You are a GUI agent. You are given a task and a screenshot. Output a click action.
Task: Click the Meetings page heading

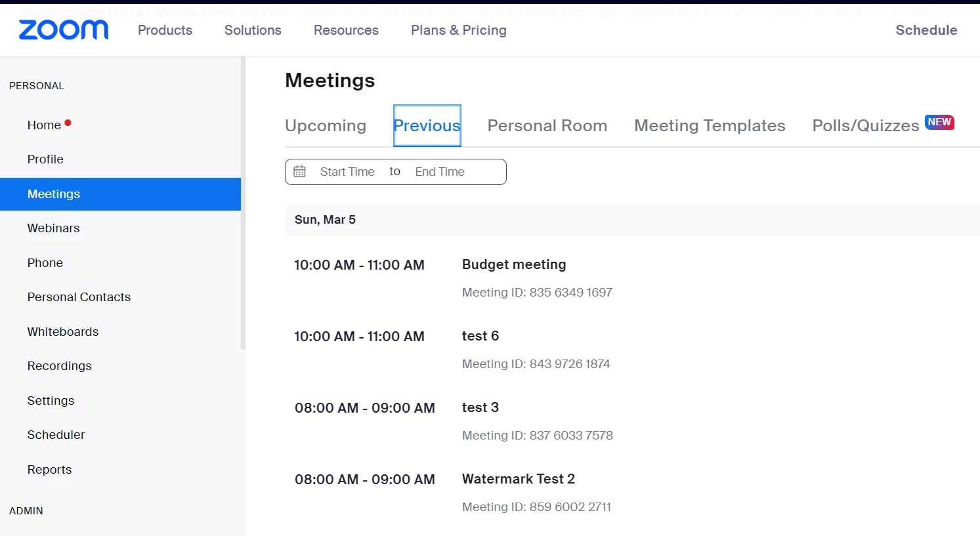click(330, 81)
